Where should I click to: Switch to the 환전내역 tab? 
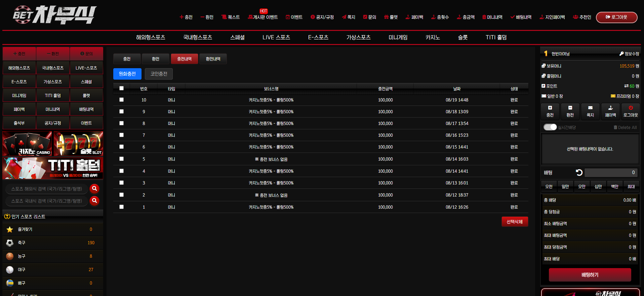(x=213, y=59)
